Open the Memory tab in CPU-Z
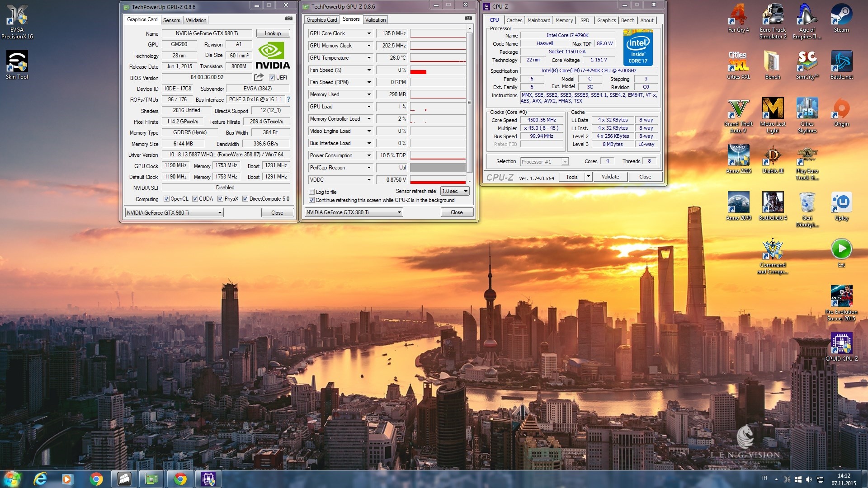The image size is (868, 488). click(x=564, y=20)
